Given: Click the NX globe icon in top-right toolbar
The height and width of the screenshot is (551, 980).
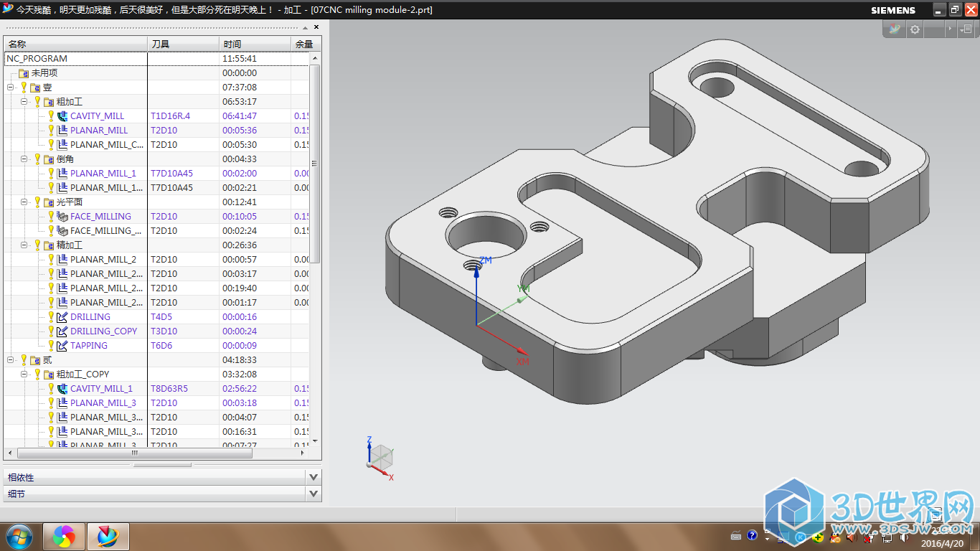Looking at the screenshot, I should tap(894, 29).
